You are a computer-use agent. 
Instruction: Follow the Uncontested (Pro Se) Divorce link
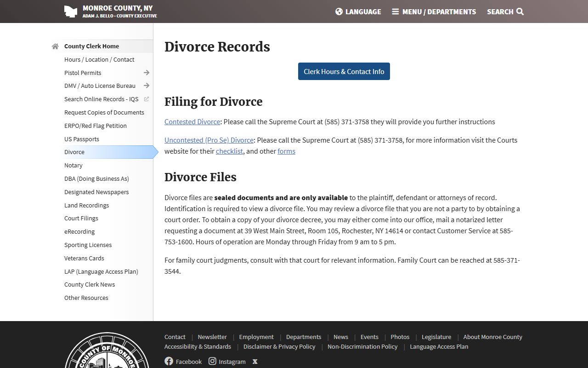[x=209, y=140]
